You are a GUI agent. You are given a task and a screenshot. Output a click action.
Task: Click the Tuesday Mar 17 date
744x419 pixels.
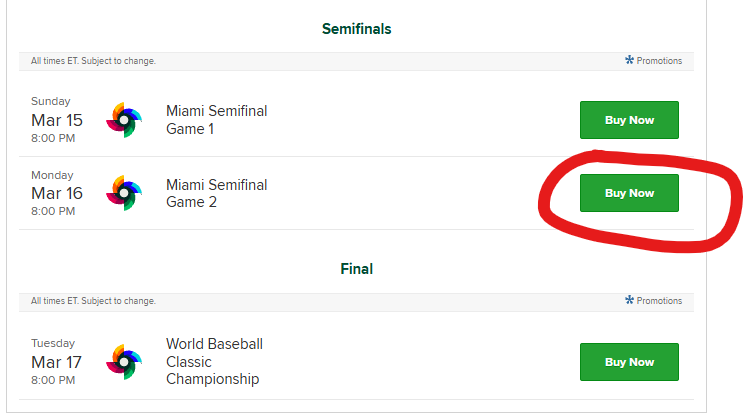tap(56, 362)
